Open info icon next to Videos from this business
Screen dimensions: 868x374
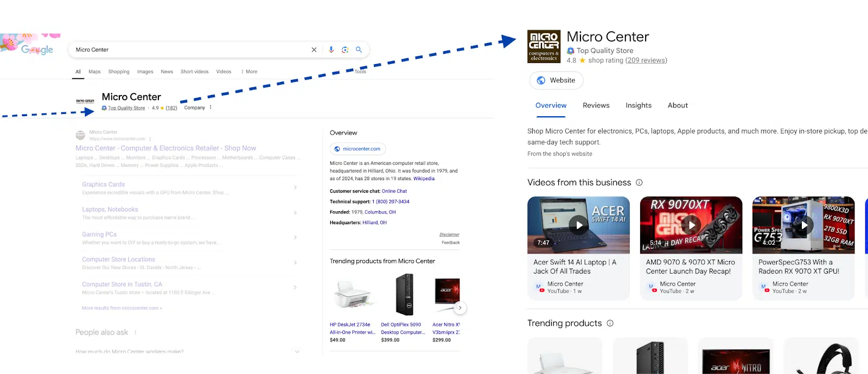pyautogui.click(x=639, y=182)
